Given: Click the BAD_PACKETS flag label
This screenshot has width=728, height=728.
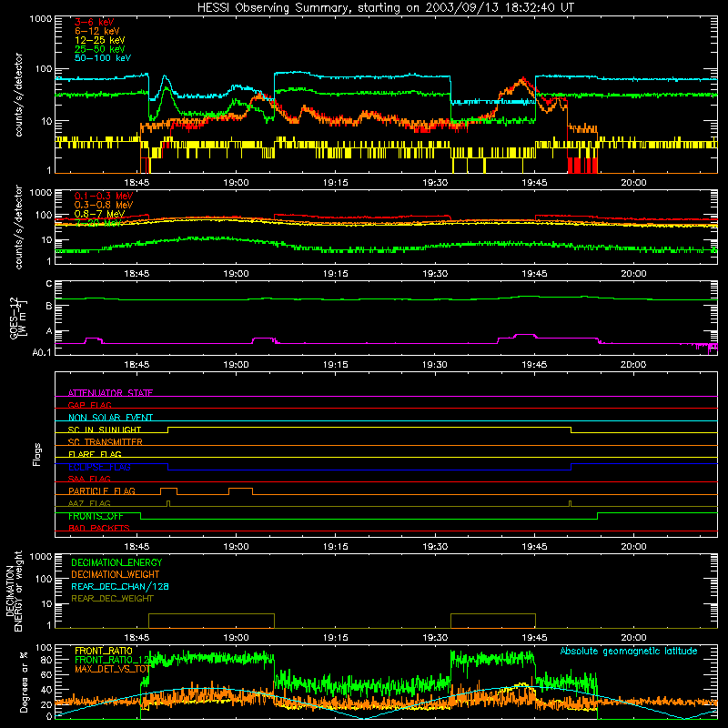Looking at the screenshot, I should point(99,528).
